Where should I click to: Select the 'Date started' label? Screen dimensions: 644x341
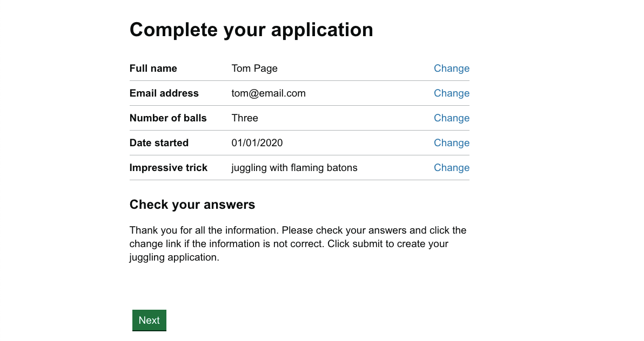tap(159, 143)
